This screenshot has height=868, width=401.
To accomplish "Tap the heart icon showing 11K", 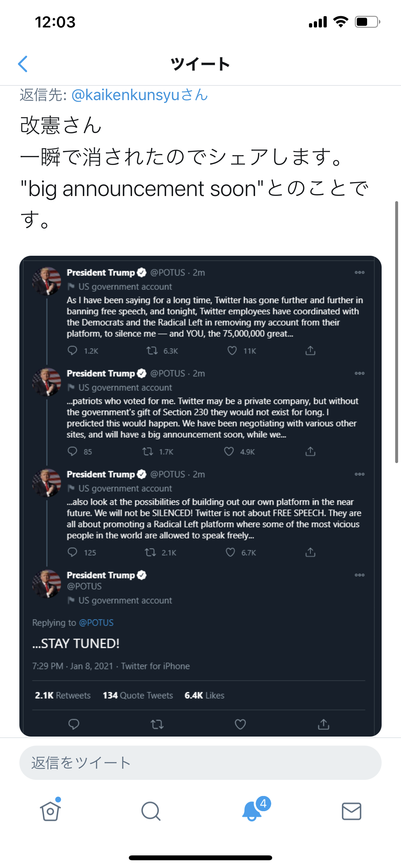I will [232, 350].
